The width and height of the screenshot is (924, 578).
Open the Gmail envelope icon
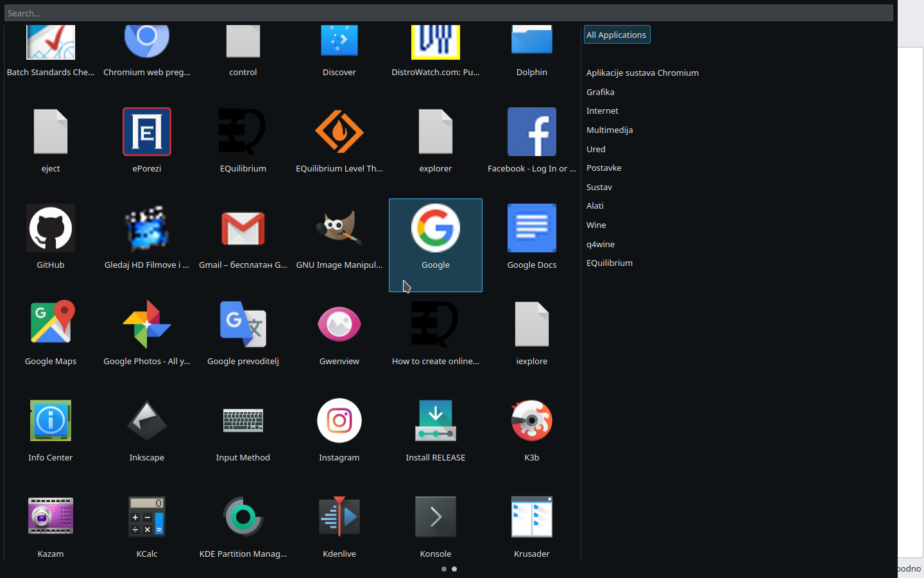(243, 228)
